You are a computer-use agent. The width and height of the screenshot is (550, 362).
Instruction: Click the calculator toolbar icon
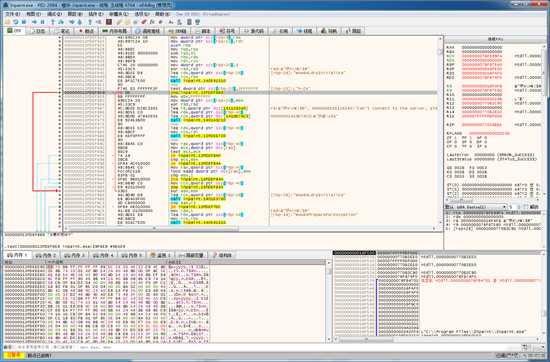[x=189, y=22]
